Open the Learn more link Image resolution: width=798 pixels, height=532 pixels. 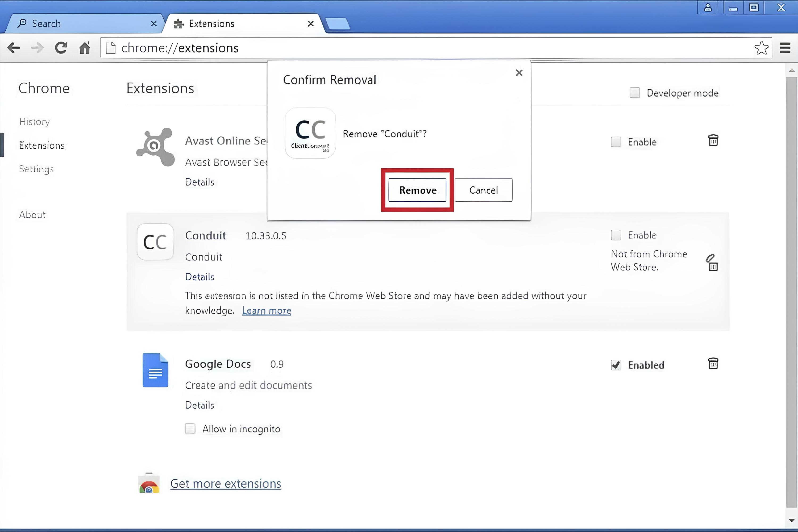pos(267,310)
